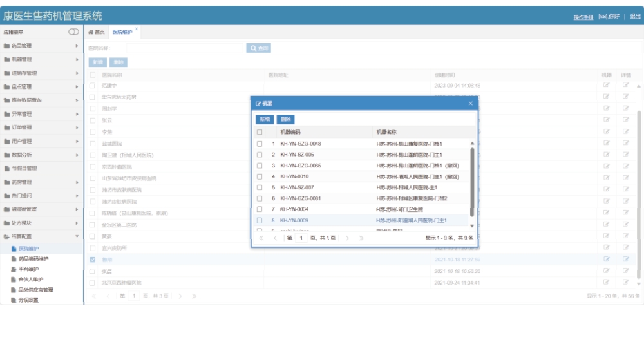Viewport: 644px width, 342px height.
Task: Check the box for KH-YN-0010
Action: [260, 176]
